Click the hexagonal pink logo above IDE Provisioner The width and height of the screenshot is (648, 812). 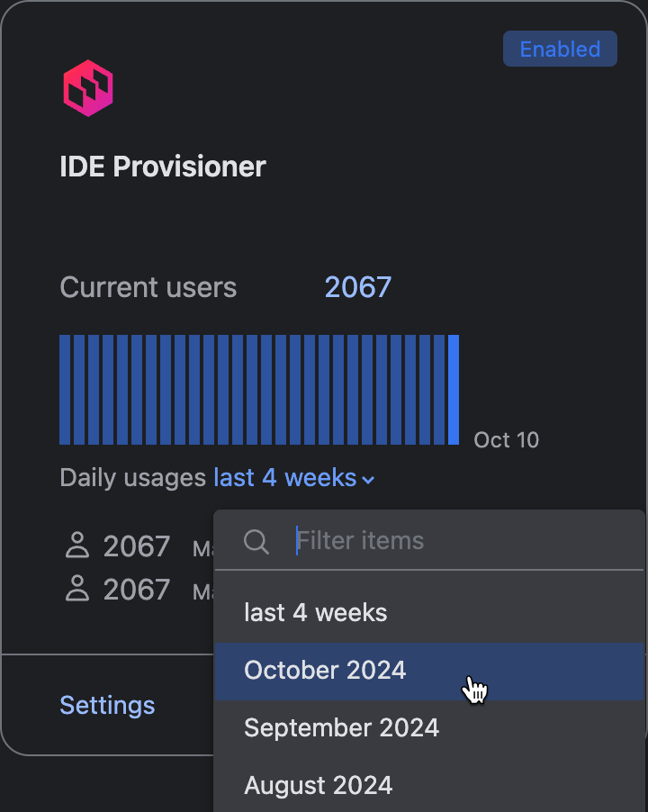point(87,87)
